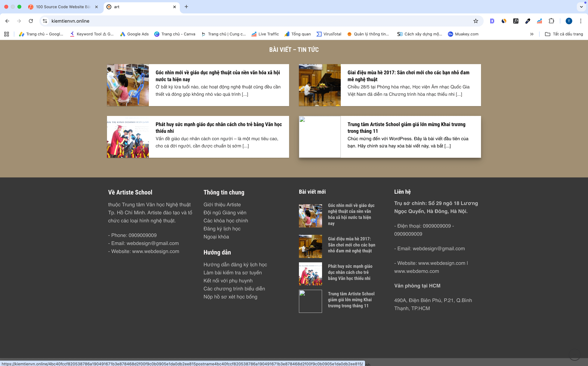Open the Giới thiệu Artiste footer link
Viewport: 588px width, 366px height.
coord(222,204)
